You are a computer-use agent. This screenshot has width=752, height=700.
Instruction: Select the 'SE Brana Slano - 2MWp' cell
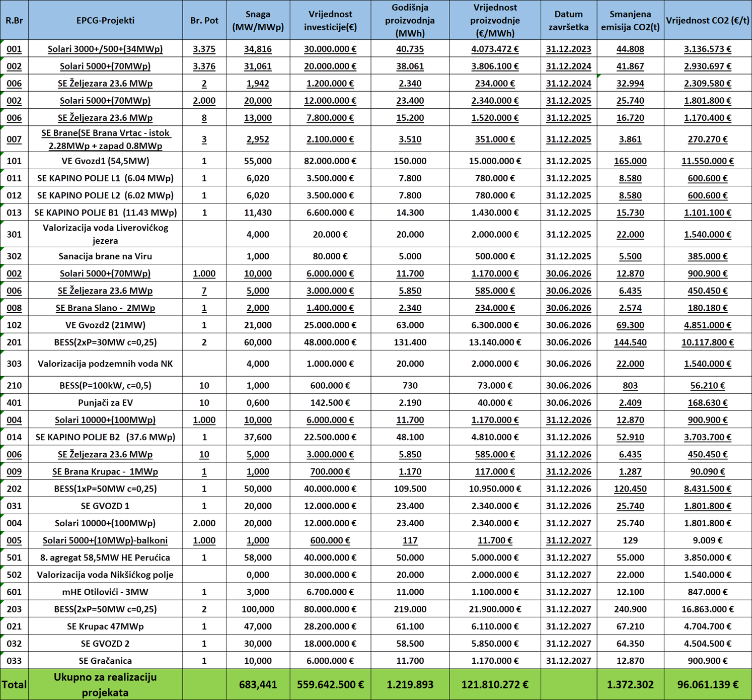coord(105,308)
